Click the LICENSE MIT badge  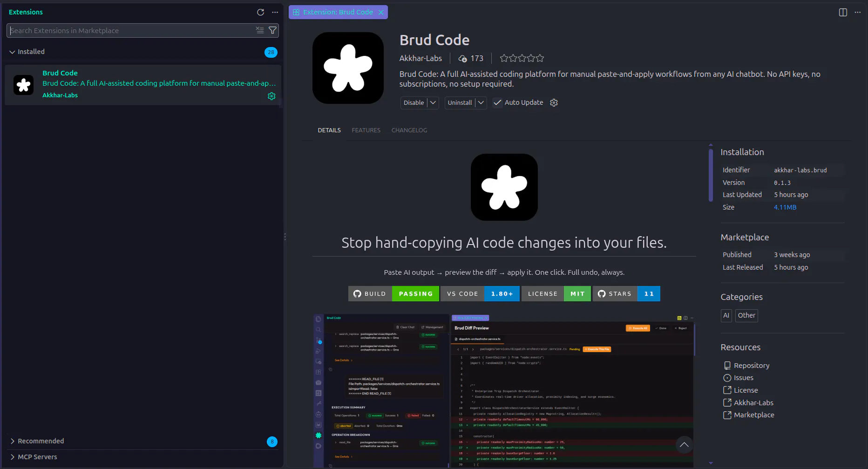(x=556, y=294)
